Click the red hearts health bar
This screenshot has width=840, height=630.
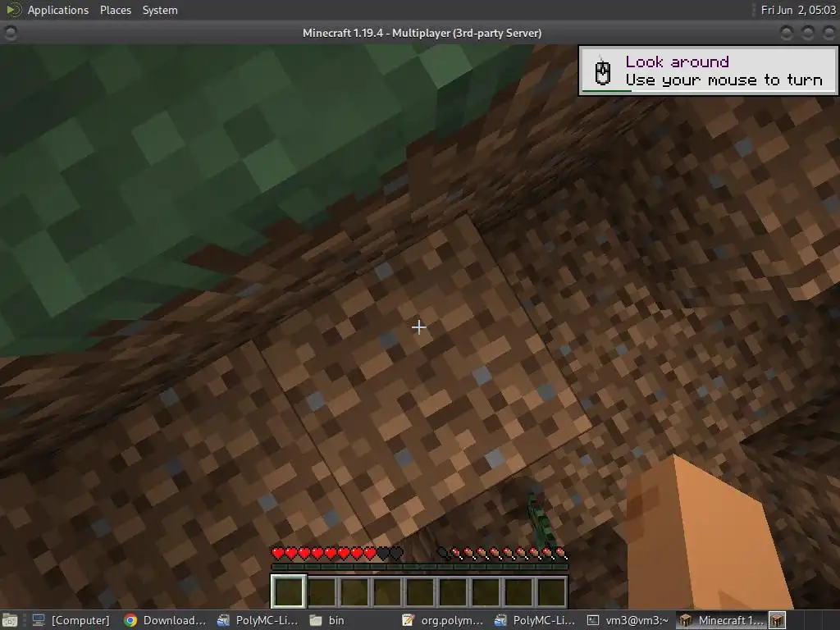pyautogui.click(x=337, y=553)
